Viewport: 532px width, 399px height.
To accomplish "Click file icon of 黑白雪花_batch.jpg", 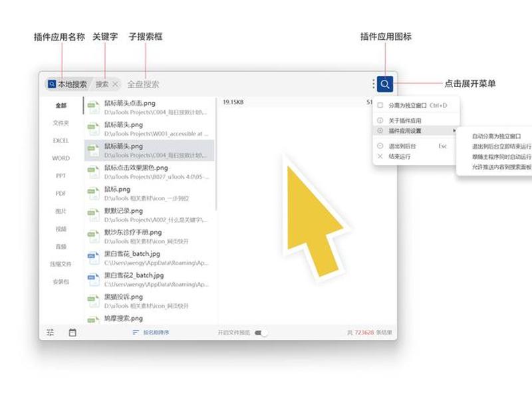I will [93, 258].
